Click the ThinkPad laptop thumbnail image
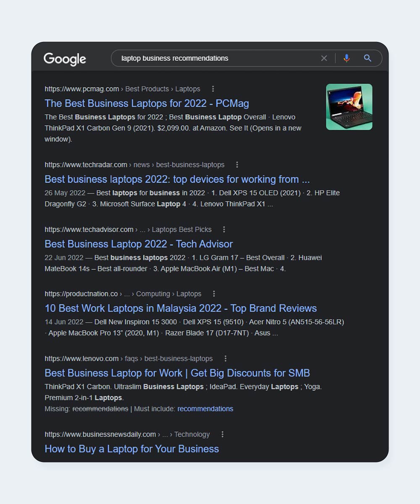This screenshot has width=420, height=504. point(349,107)
